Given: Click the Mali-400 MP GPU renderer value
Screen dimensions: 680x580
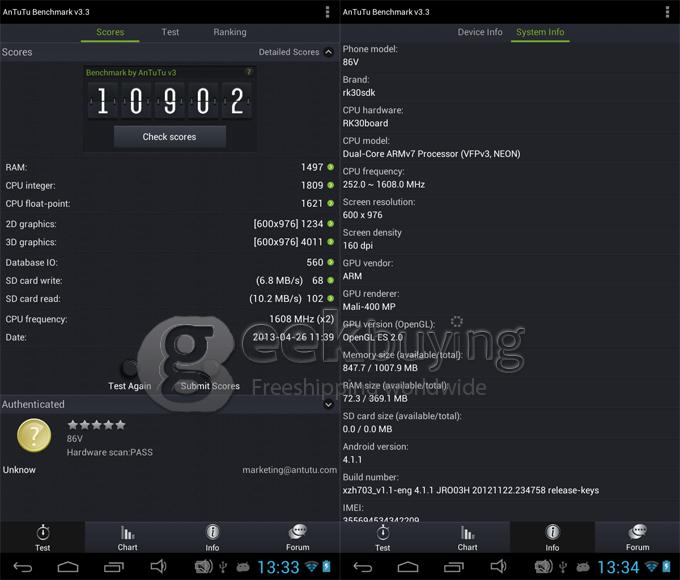Looking at the screenshot, I should coord(369,307).
